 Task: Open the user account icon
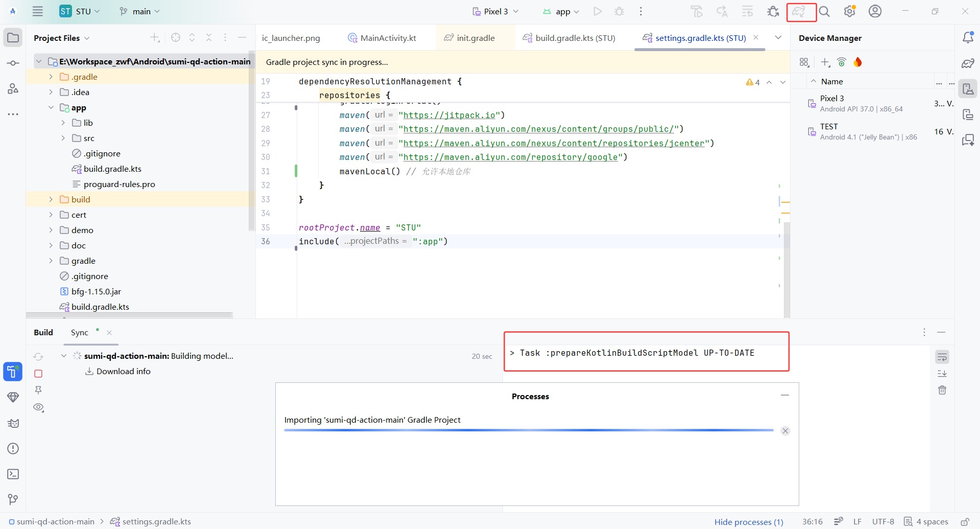click(875, 11)
